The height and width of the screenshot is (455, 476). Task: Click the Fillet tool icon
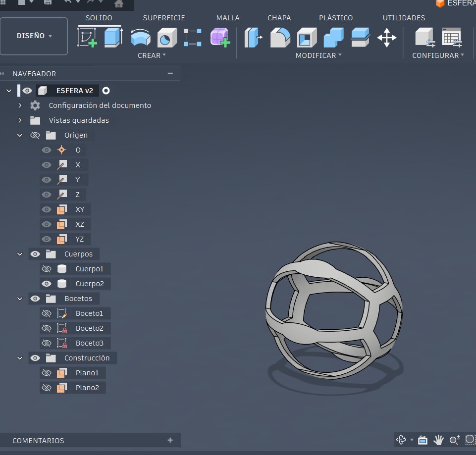(x=280, y=38)
